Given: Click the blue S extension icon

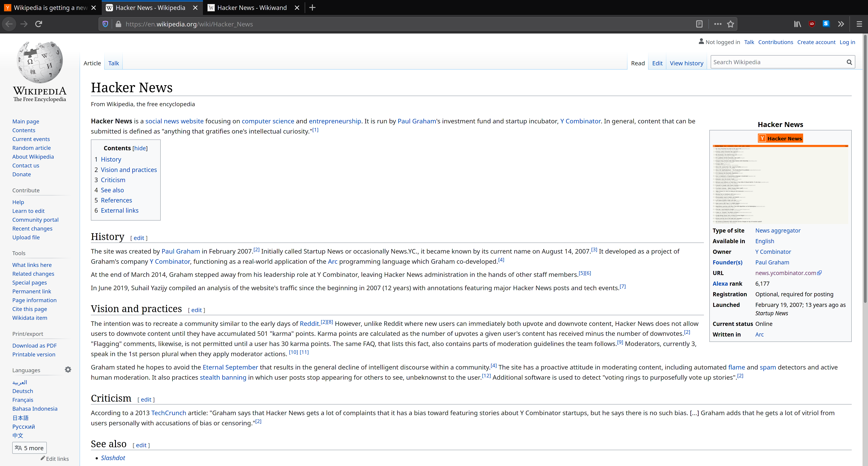Looking at the screenshot, I should [826, 24].
